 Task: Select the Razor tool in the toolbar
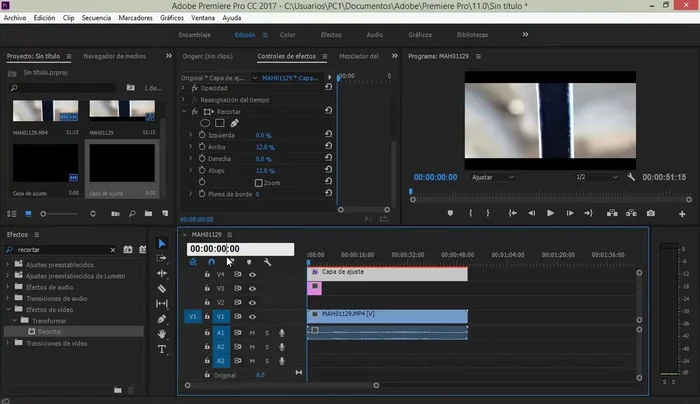point(162,289)
